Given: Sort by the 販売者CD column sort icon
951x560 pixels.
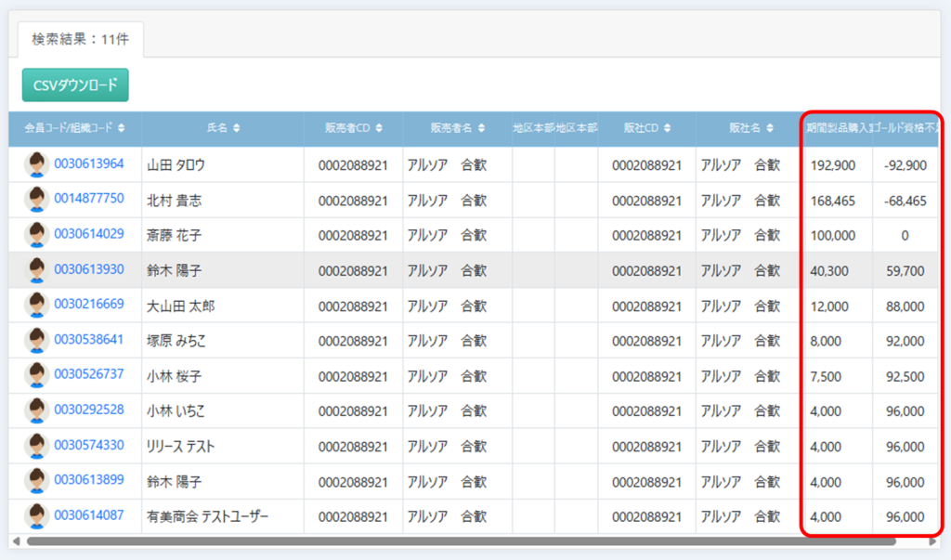Looking at the screenshot, I should [x=377, y=128].
